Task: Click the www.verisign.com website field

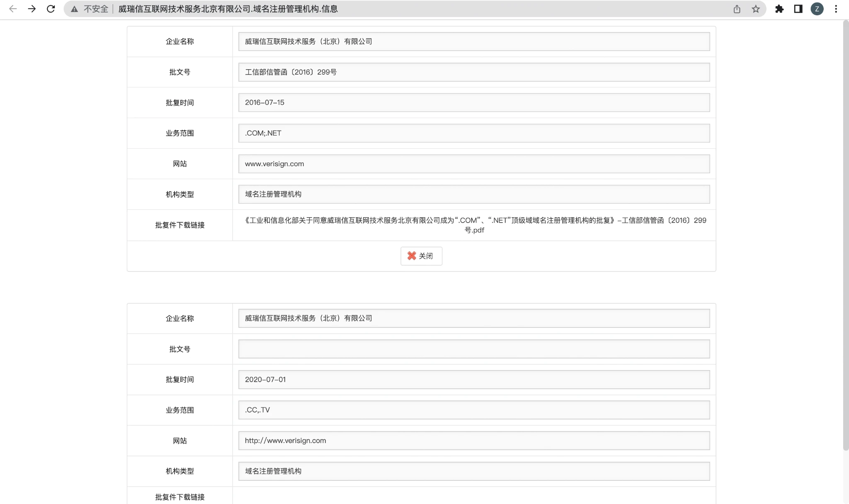Action: coord(474,164)
